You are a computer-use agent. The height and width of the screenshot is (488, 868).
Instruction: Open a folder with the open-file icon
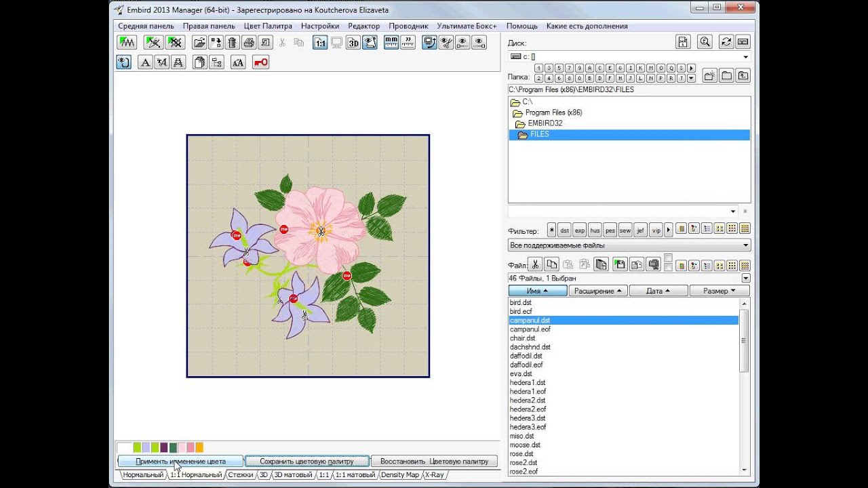tap(199, 43)
